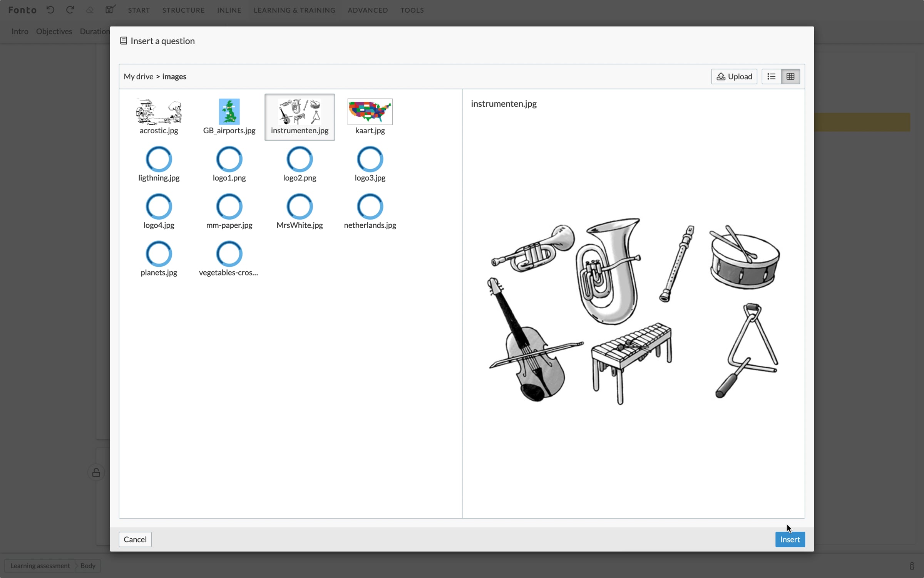Image resolution: width=924 pixels, height=578 pixels.
Task: Select the GB_airports.jpg thumbnail
Action: click(229, 117)
